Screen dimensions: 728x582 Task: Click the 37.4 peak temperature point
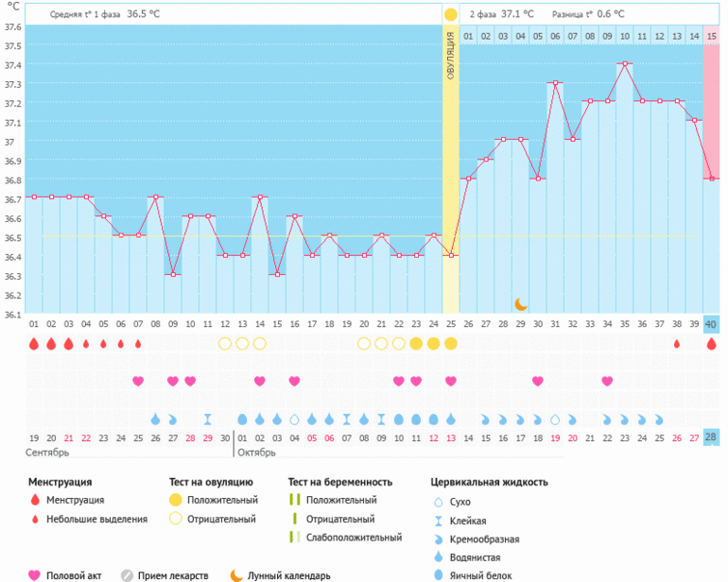pos(625,64)
